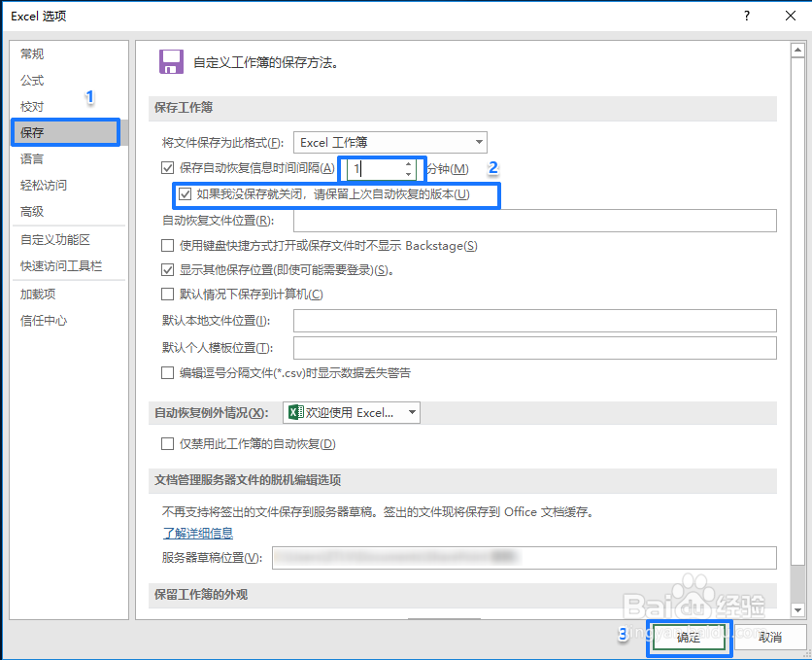The width and height of the screenshot is (812, 660).
Task: Close the Excel Options dialog
Action: pyautogui.click(x=791, y=16)
